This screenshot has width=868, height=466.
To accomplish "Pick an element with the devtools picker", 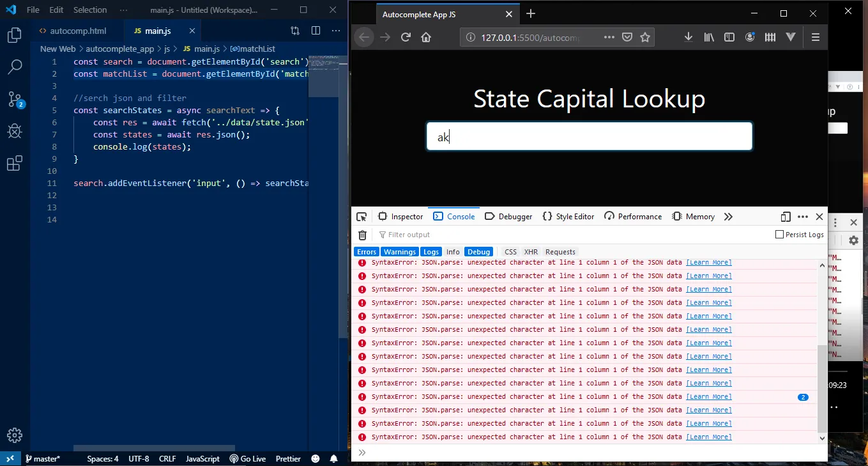I will (362, 217).
